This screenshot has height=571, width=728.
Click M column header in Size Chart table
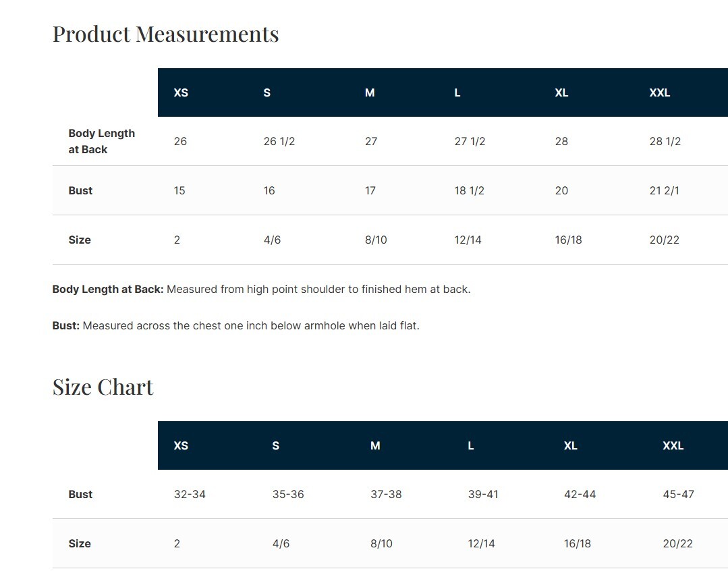pos(375,446)
